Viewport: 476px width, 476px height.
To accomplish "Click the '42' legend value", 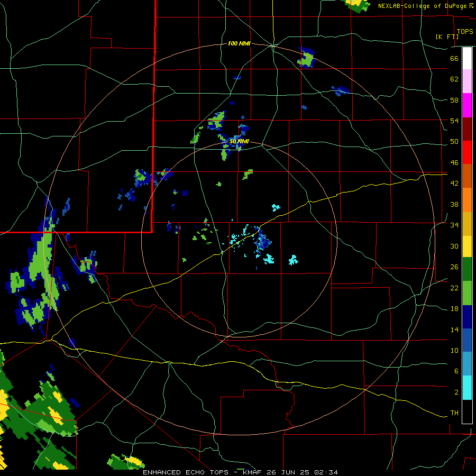I will [x=454, y=184].
